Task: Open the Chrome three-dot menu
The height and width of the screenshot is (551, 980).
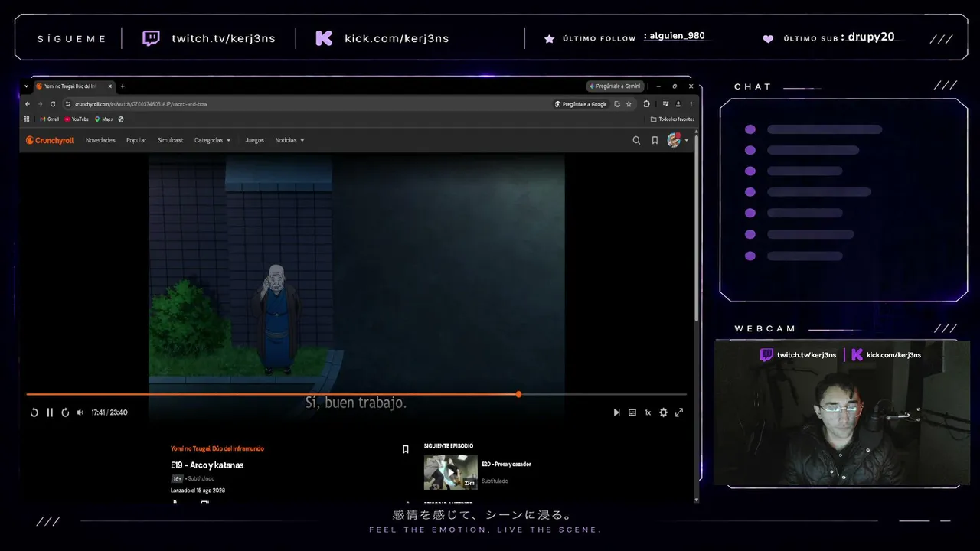Action: point(691,104)
